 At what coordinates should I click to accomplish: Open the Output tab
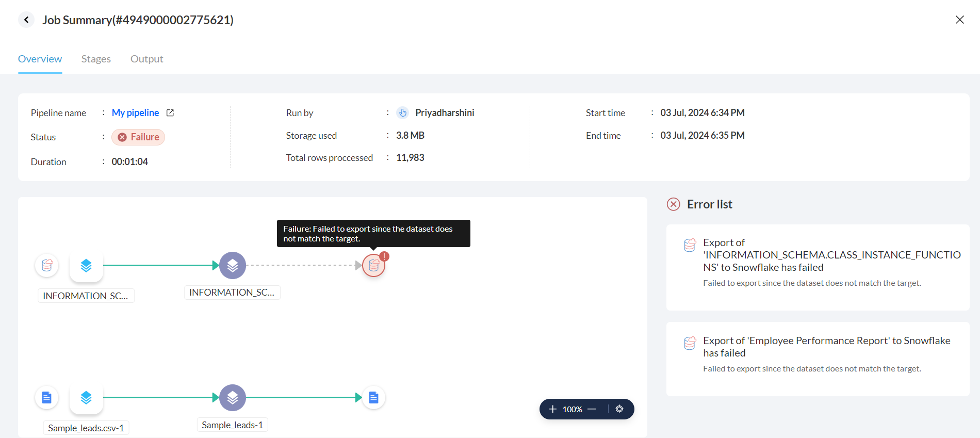coord(146,59)
